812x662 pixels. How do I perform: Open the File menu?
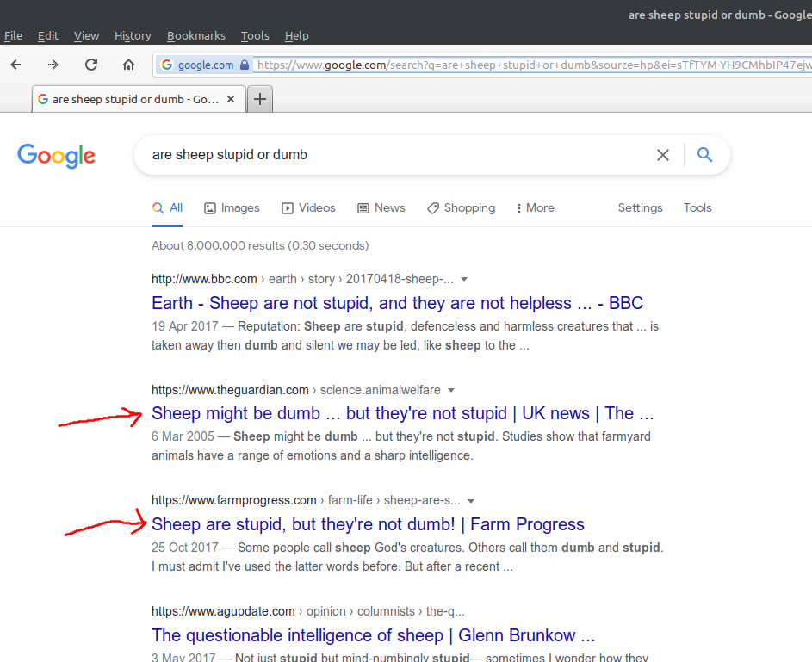click(x=14, y=35)
